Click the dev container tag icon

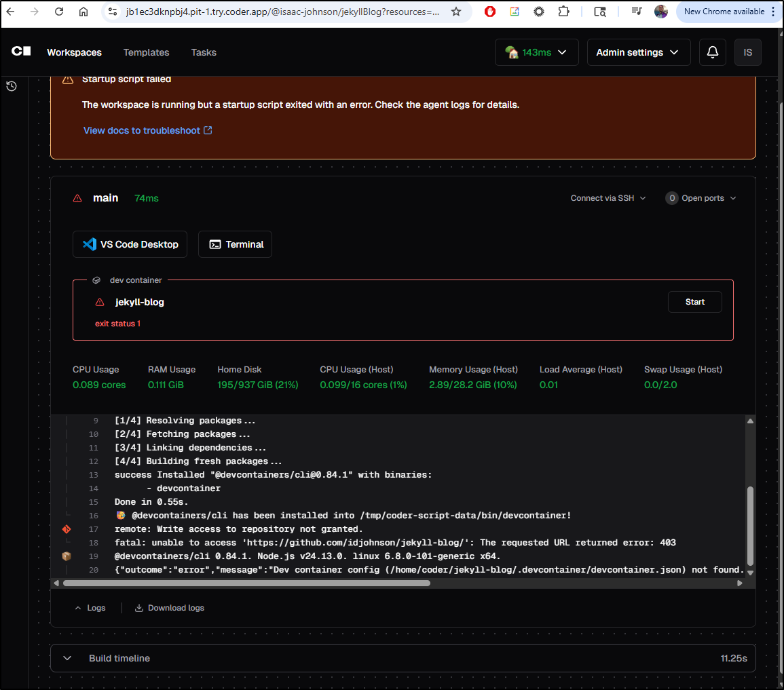[96, 280]
